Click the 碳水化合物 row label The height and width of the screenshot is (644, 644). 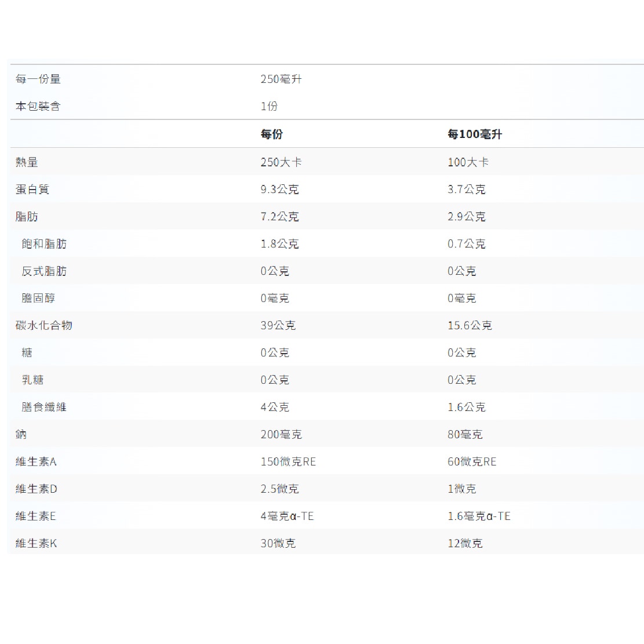point(44,326)
